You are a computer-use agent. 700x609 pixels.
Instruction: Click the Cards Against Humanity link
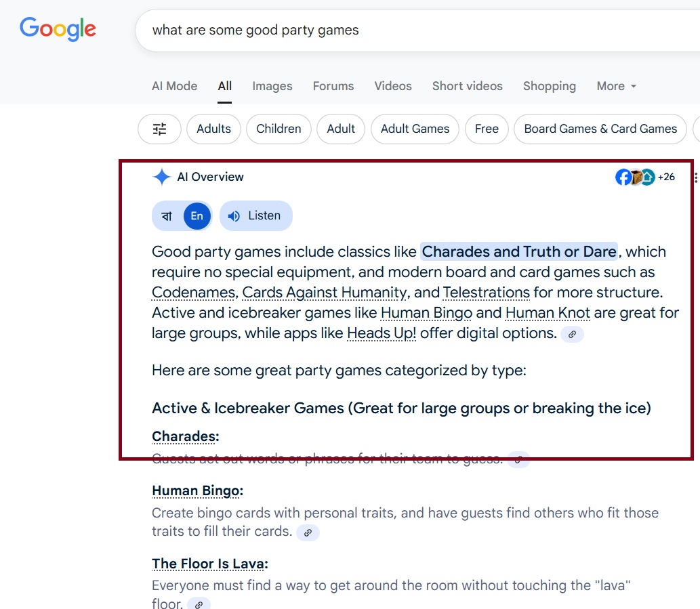pyautogui.click(x=325, y=293)
